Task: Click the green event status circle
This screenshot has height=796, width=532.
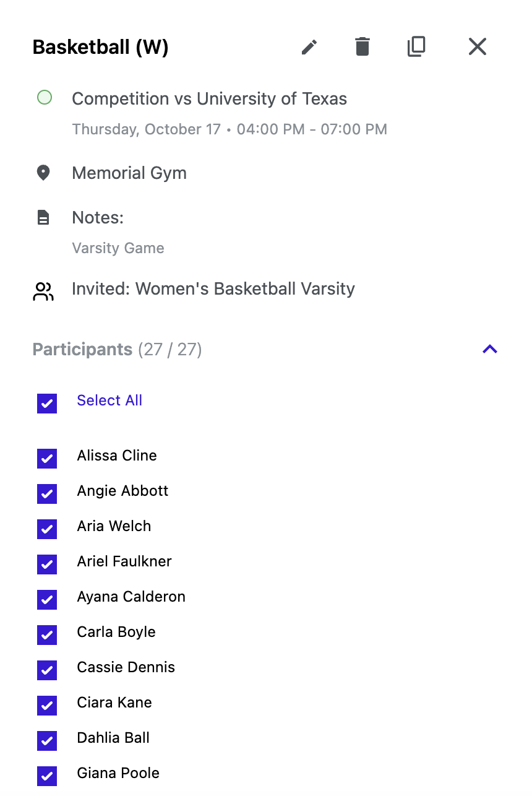Action: point(45,97)
